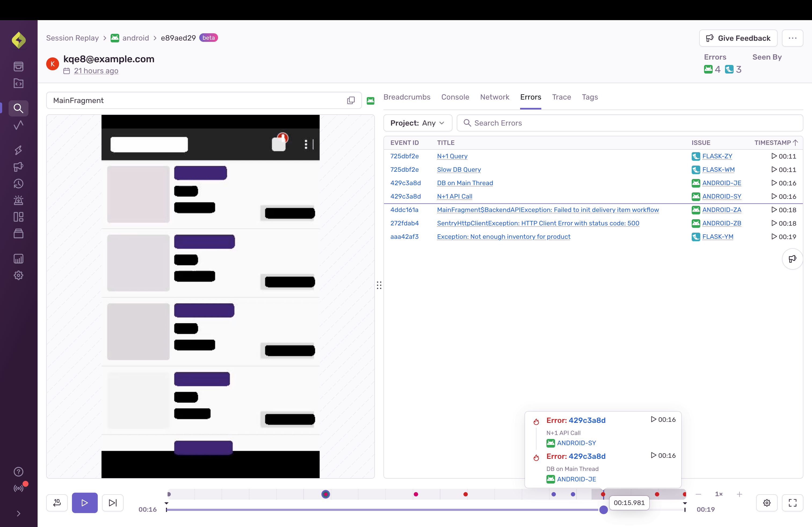Switch to the Breadcrumbs tab
The width and height of the screenshot is (812, 527).
click(x=407, y=97)
